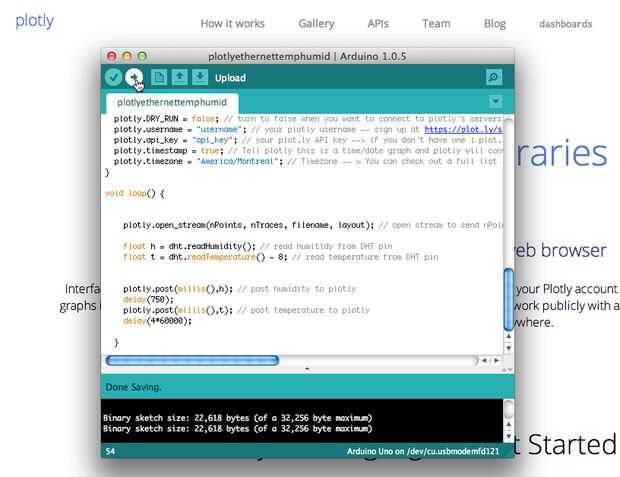Minimize the Arduino window with yellow button
The height and width of the screenshot is (477, 620).
(x=127, y=56)
